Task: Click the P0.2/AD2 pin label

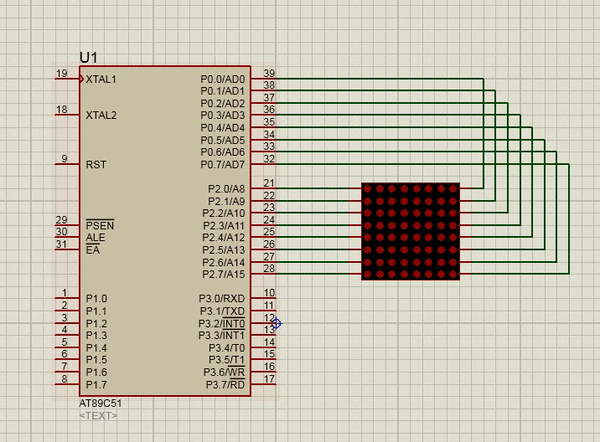Action: 223,103
